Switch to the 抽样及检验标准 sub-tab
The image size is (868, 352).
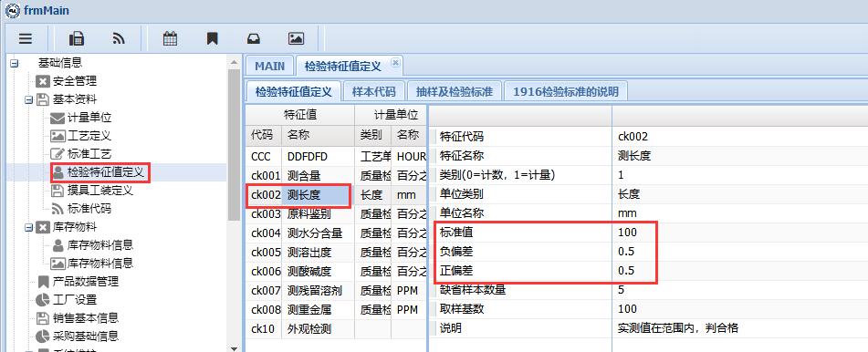(x=454, y=92)
